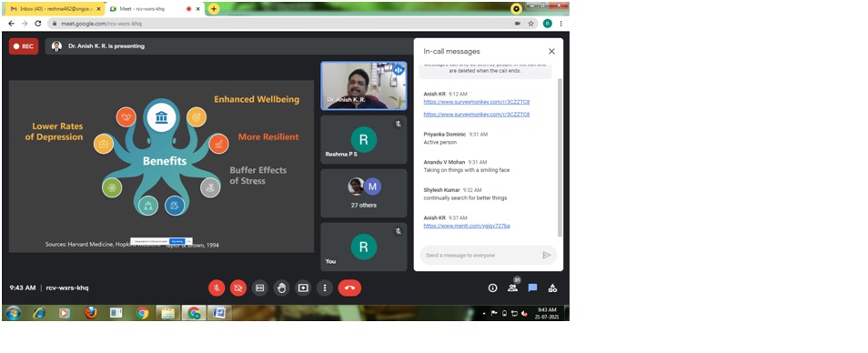Switch to the Inbox (40) Gmail tab
The image size is (868, 353).
pos(56,9)
